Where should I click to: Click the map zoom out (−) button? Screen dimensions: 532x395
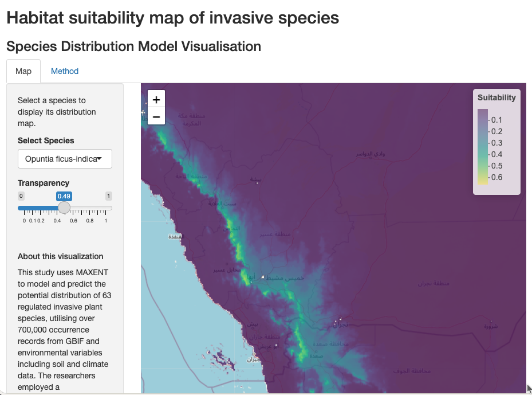coord(156,116)
